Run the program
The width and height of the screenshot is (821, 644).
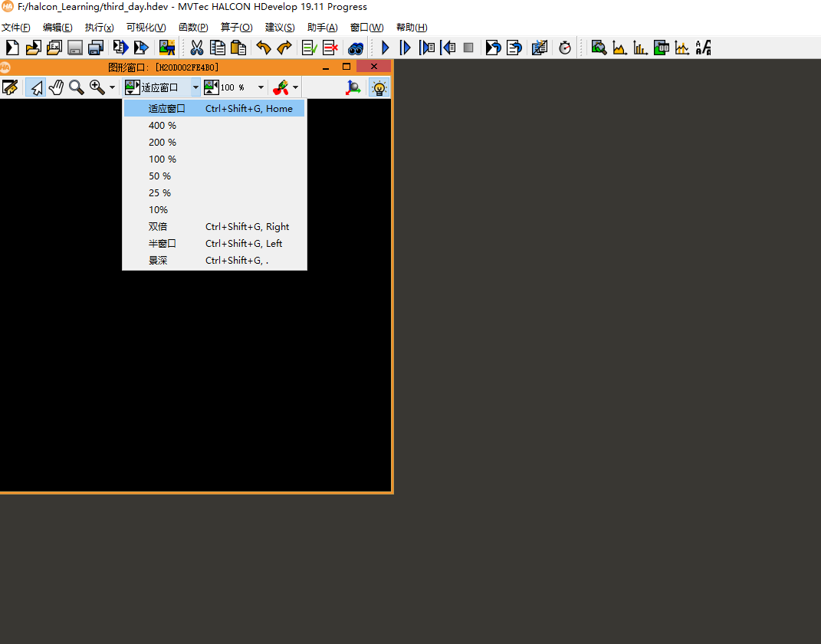[x=386, y=48]
